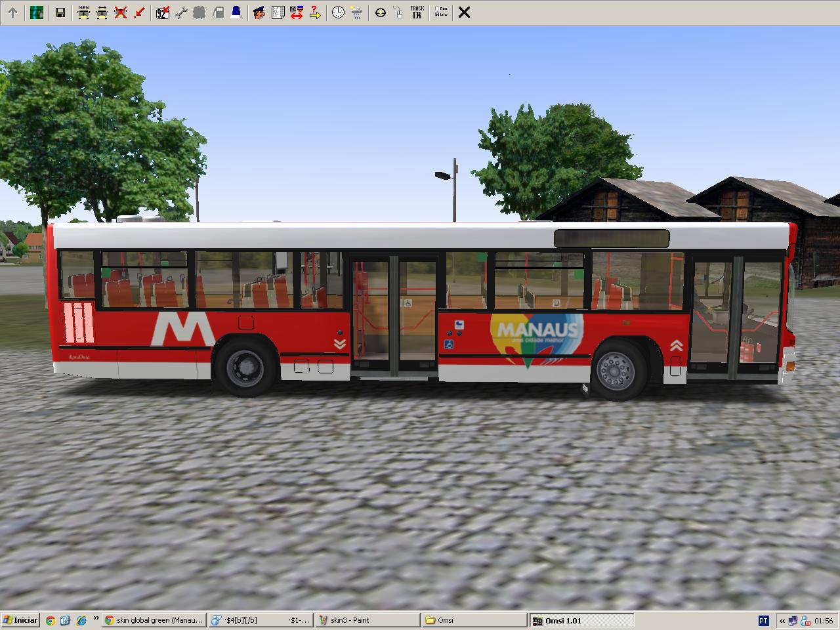Expand the quick launch overflow chevron
This screenshot has height=630, width=840.
pyautogui.click(x=96, y=618)
